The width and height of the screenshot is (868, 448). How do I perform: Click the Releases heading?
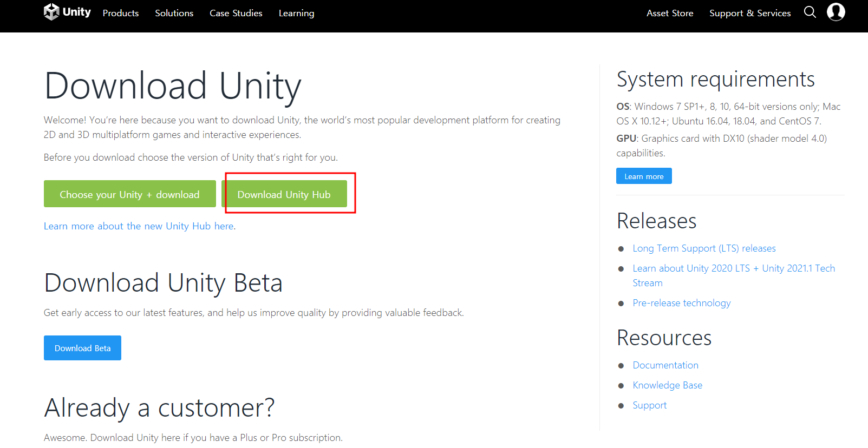(657, 221)
